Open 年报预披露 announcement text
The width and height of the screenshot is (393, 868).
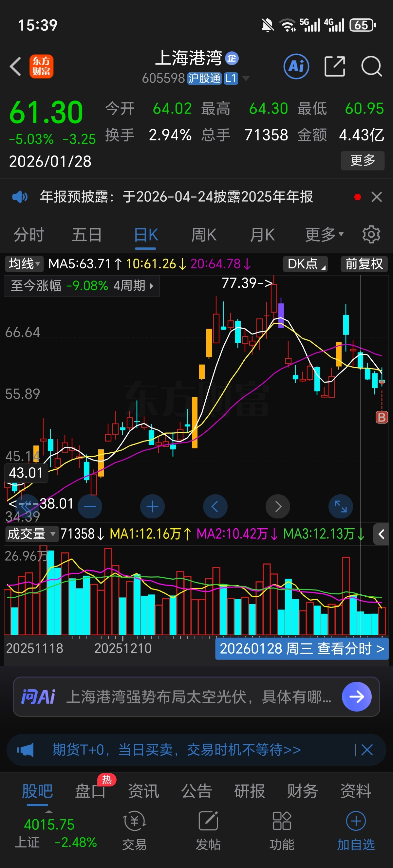(176, 196)
